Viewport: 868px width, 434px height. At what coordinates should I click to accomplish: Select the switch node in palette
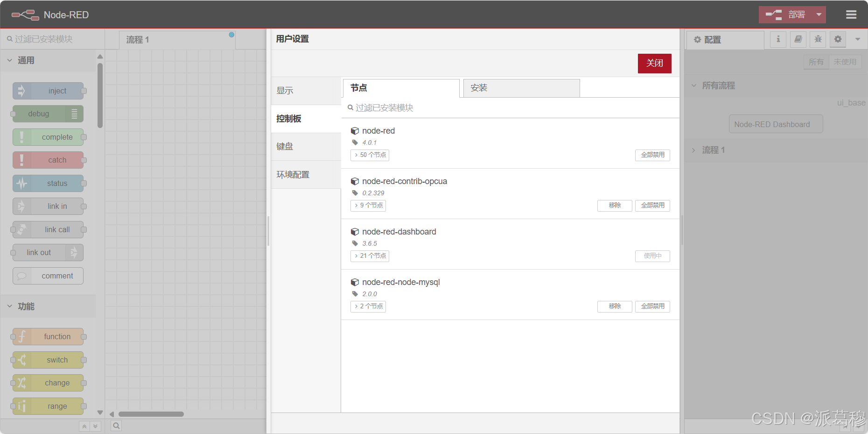pos(48,360)
